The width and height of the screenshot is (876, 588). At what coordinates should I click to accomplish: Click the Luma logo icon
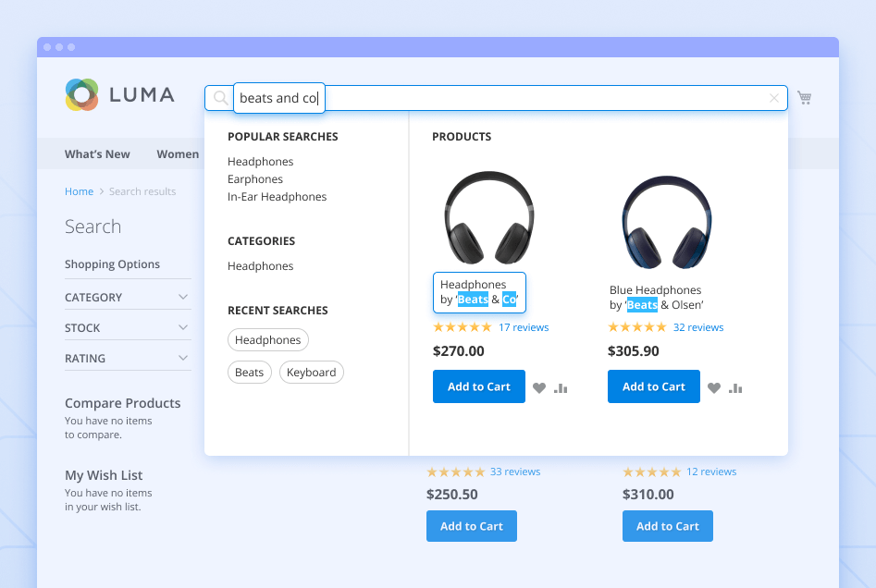(82, 94)
